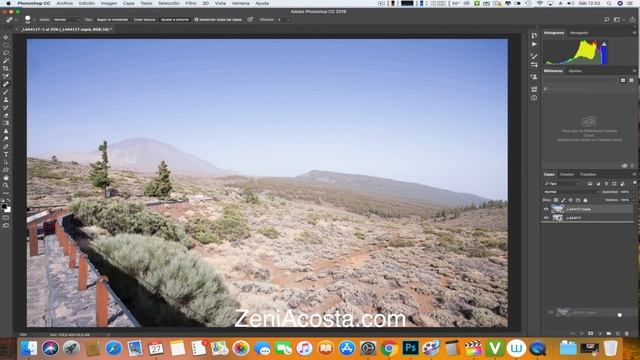The height and width of the screenshot is (360, 640).
Task: Select the Hand tool
Action: click(x=6, y=178)
